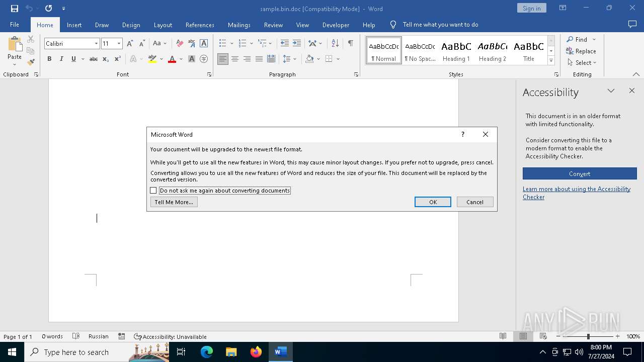
Task: Click the Cut scissors icon
Action: (x=31, y=39)
